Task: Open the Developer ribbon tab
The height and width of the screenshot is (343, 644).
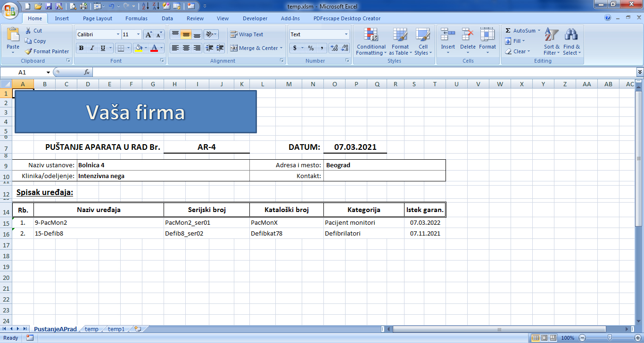Action: (255, 18)
